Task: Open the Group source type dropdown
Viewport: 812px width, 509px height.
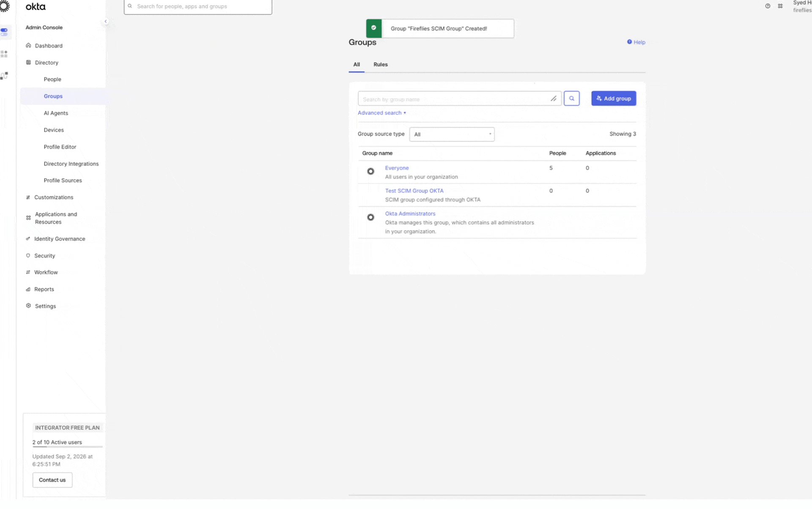Action: point(452,134)
